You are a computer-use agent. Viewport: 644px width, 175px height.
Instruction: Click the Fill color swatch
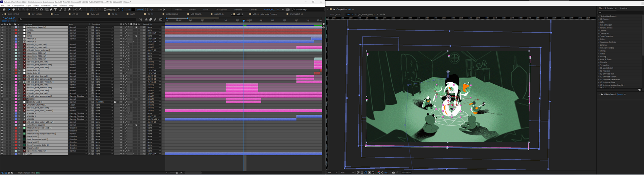(x=133, y=9)
